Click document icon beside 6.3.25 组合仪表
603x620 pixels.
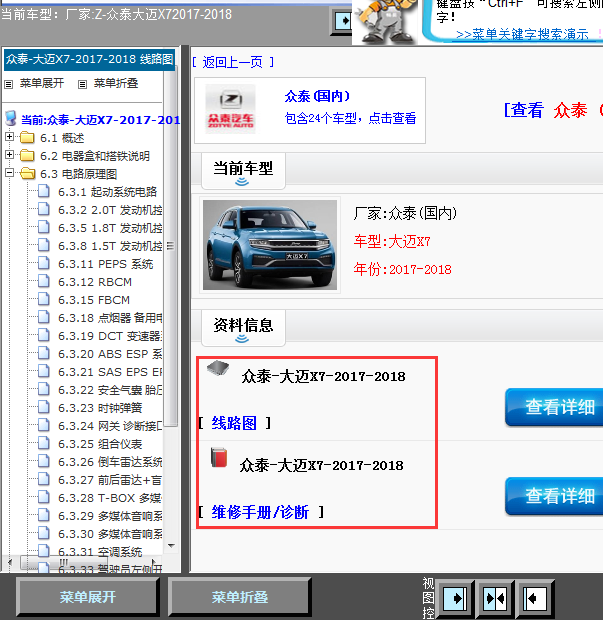[44, 443]
